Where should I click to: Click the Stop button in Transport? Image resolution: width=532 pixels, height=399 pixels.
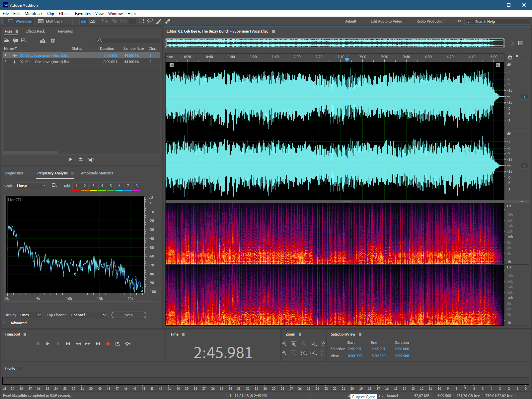pos(38,344)
